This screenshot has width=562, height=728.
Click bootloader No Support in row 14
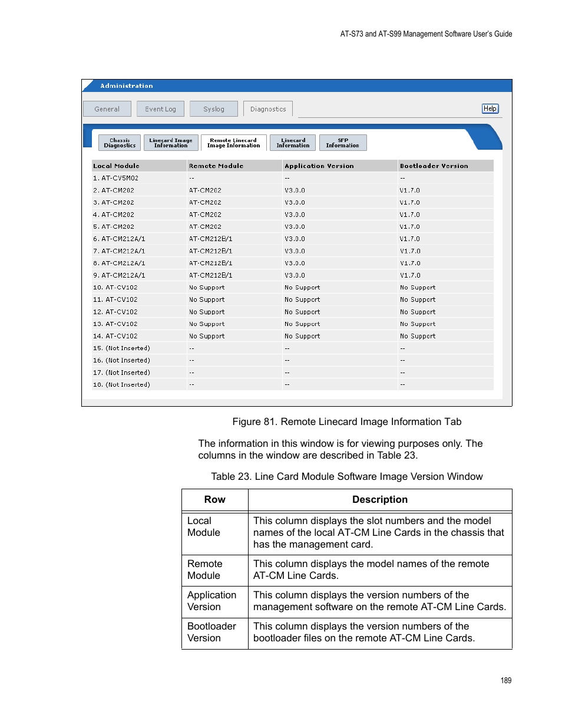(418, 336)
